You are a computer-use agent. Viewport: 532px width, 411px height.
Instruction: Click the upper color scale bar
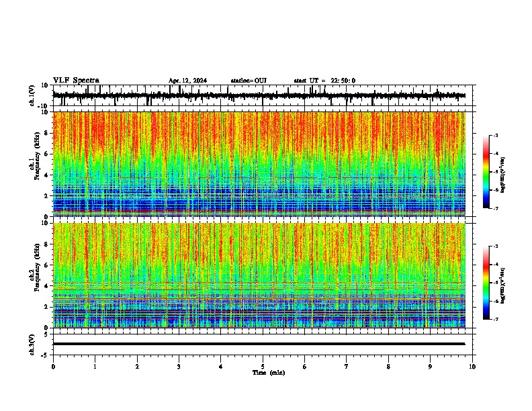(x=486, y=172)
